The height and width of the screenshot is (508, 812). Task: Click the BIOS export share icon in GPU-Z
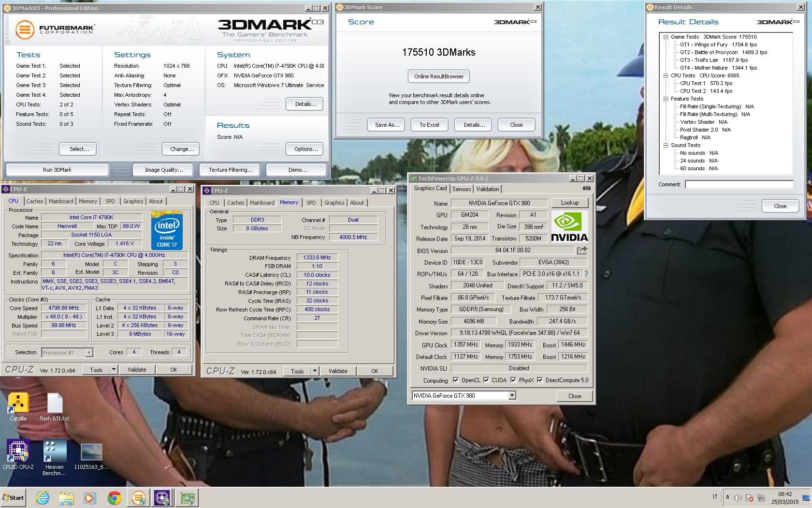(582, 250)
